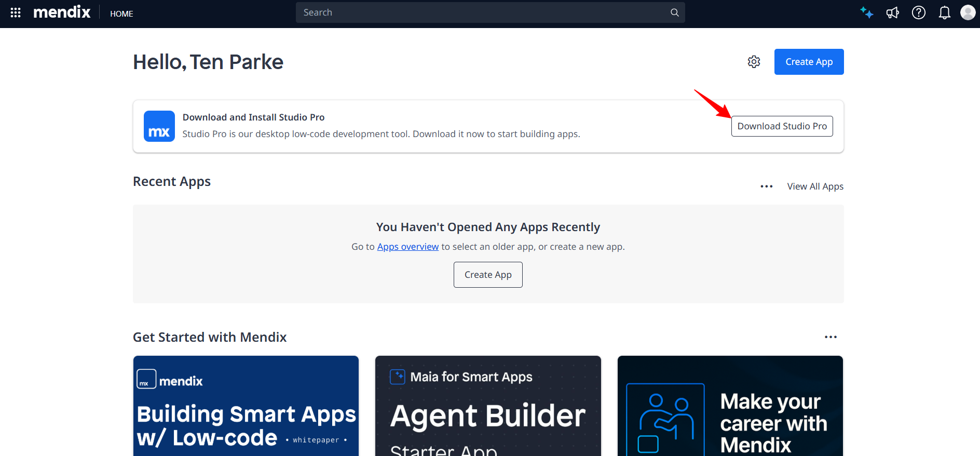Open Building Smart Apps whitepaper card
This screenshot has width=980, height=456.
tap(246, 406)
